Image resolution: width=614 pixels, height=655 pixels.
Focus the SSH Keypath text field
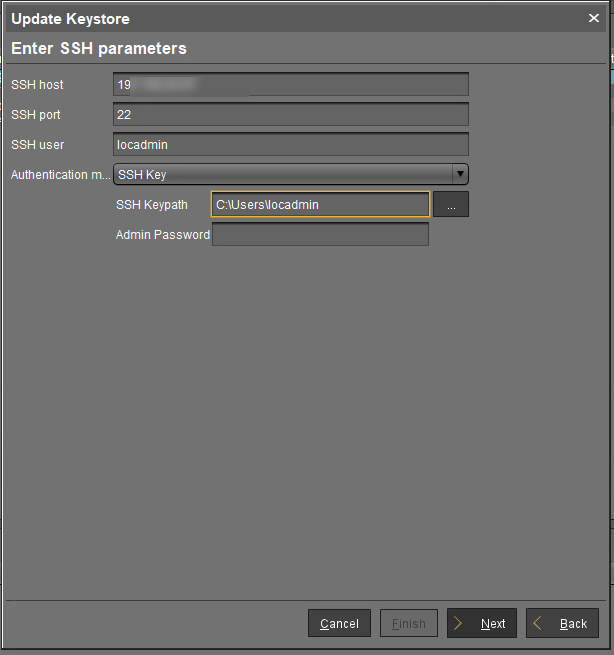(x=320, y=205)
